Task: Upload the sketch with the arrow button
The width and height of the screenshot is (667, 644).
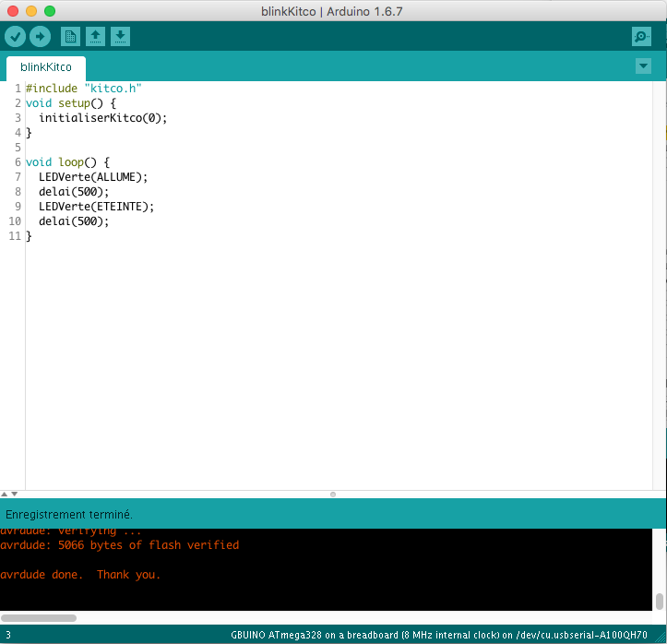Action: (40, 36)
